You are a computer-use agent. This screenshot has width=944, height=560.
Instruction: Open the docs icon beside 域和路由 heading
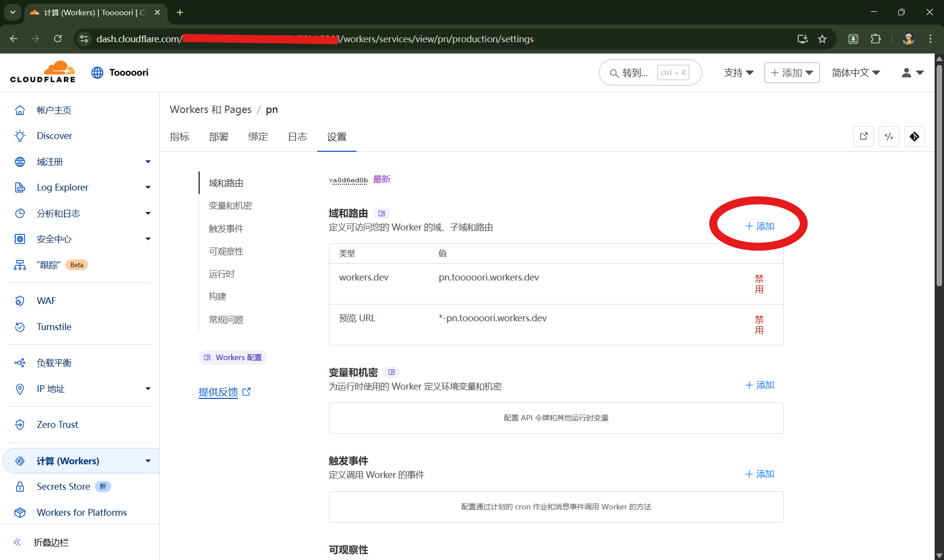point(382,213)
